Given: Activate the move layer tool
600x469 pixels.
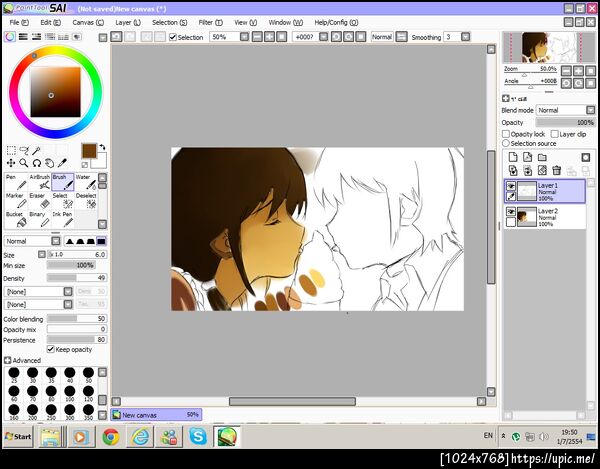Looking at the screenshot, I should tap(11, 163).
